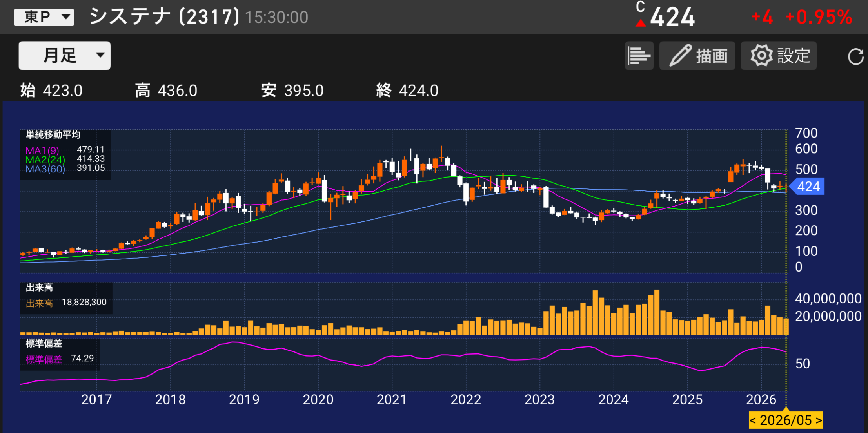Open the 描画 drawing tool
Viewport: 868px width, 433px height.
[x=697, y=56]
